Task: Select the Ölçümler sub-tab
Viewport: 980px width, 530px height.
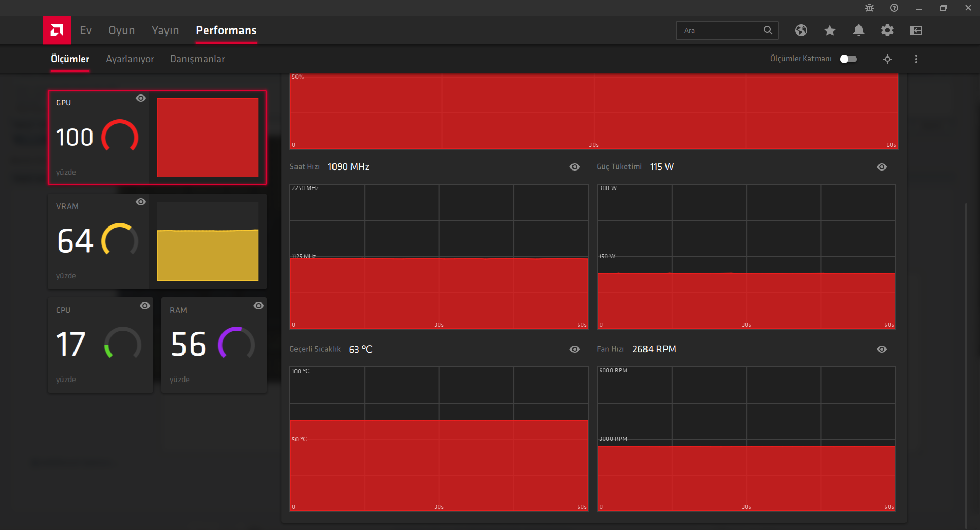Action: [70, 59]
